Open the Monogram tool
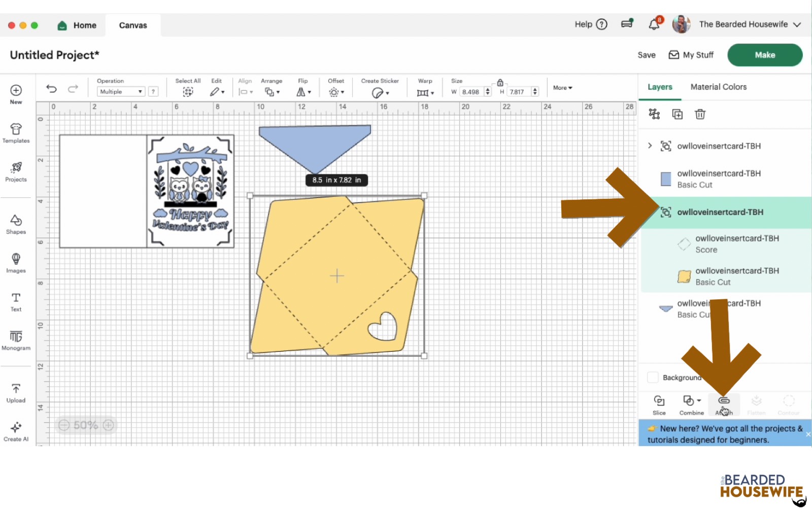 pyautogui.click(x=16, y=340)
